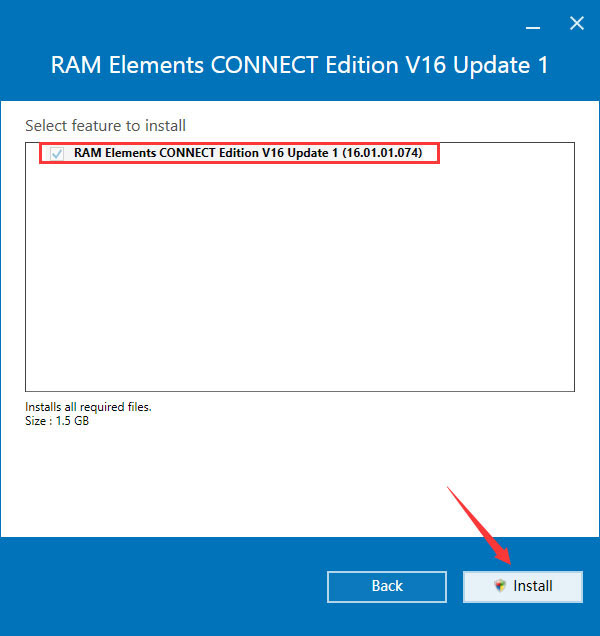
Task: Click the version number 16.01.01.074 text
Action: click(x=382, y=153)
